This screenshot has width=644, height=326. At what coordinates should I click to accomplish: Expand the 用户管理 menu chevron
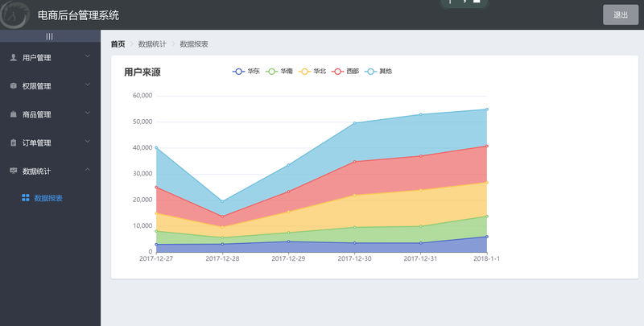[x=87, y=56]
